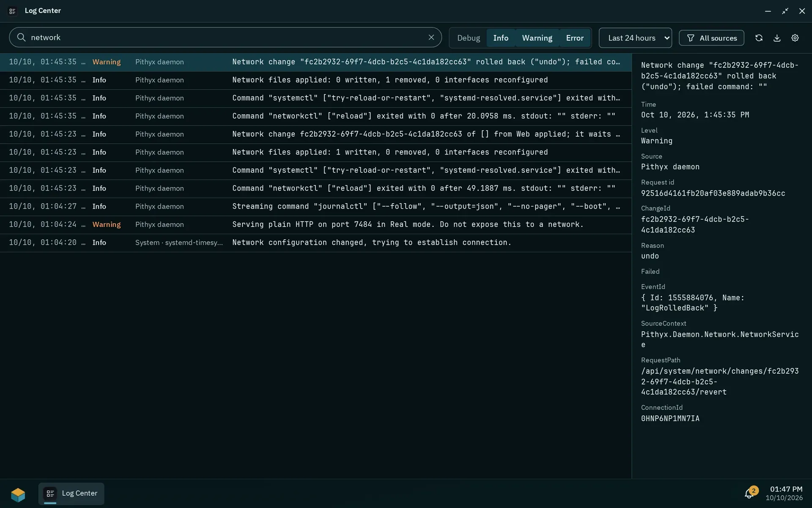Click the Time value Oct 10, 2026
812x508 pixels.
pos(695,115)
